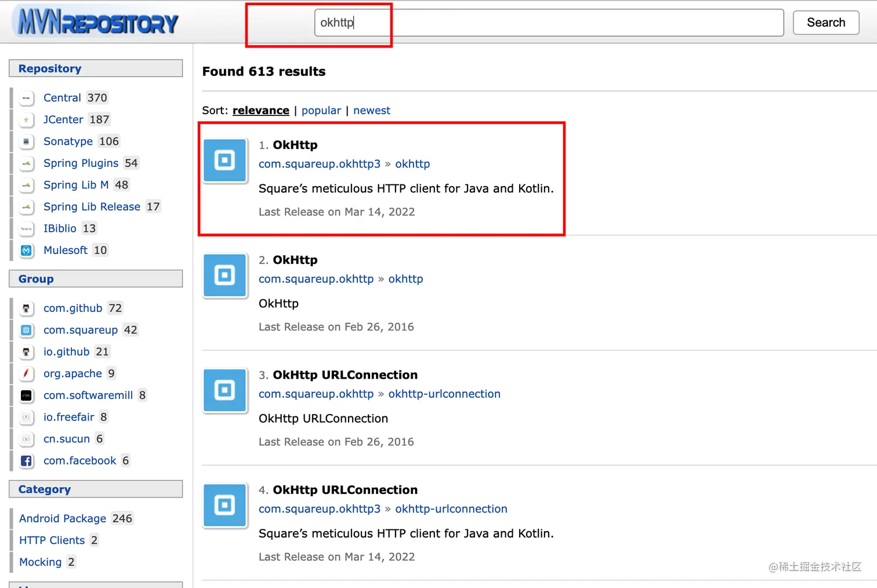Filter by Sonatype repository link
The image size is (877, 588).
pyautogui.click(x=68, y=141)
